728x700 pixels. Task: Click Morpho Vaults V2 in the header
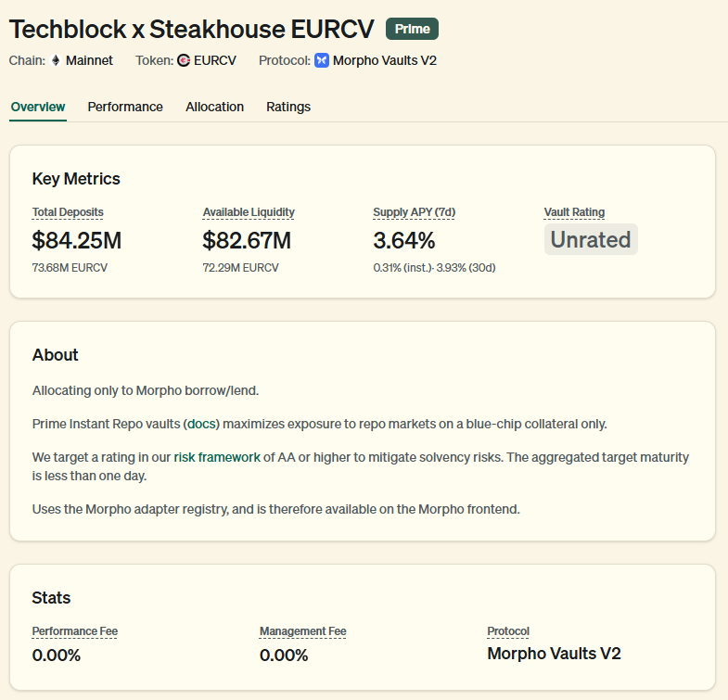[385, 61]
